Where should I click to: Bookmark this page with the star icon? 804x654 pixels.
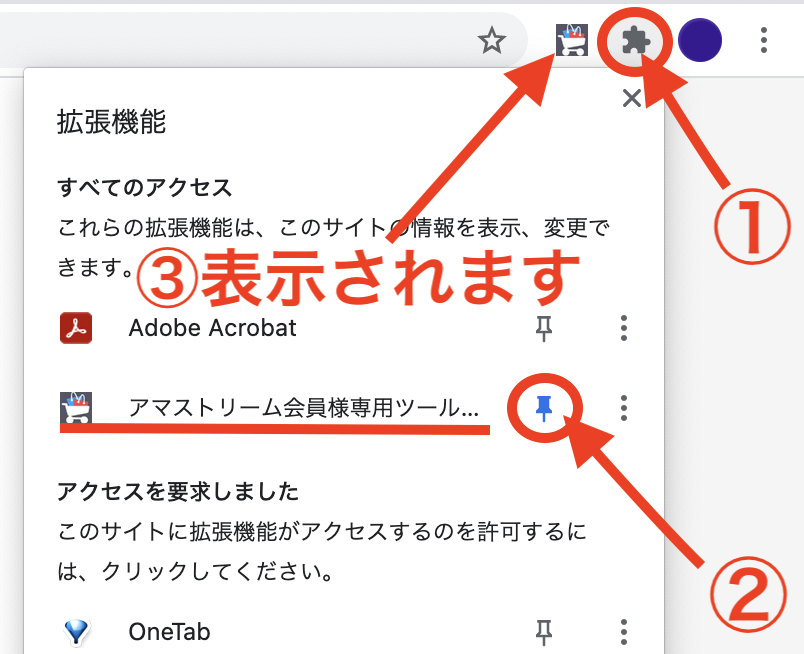click(x=492, y=41)
